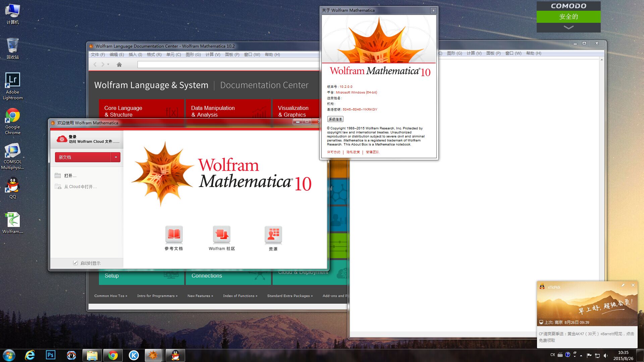Click the 从Cloud中打开 cloud folder item
Viewport: 644px width, 362px height.
80,187
